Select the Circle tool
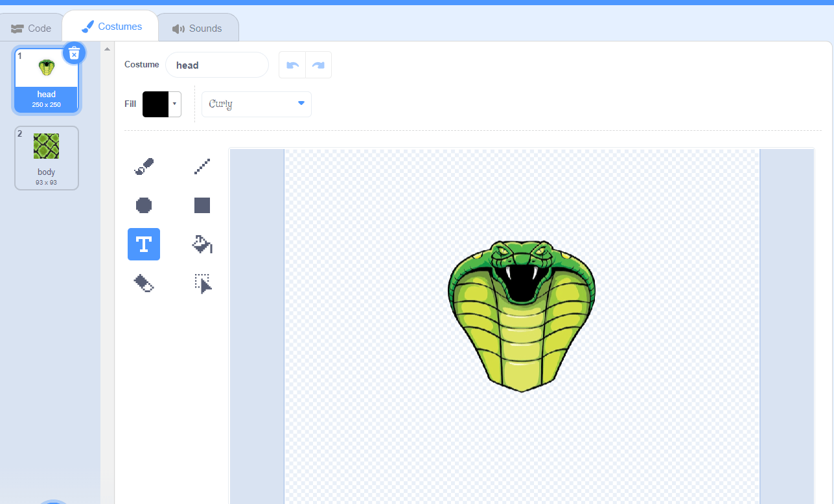Viewport: 834px width, 504px height. point(144,205)
